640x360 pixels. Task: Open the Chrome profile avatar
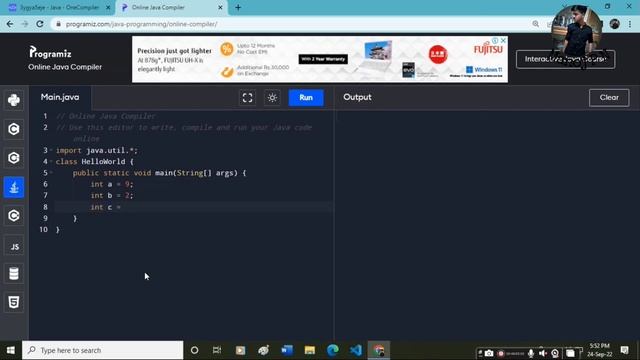tap(614, 24)
